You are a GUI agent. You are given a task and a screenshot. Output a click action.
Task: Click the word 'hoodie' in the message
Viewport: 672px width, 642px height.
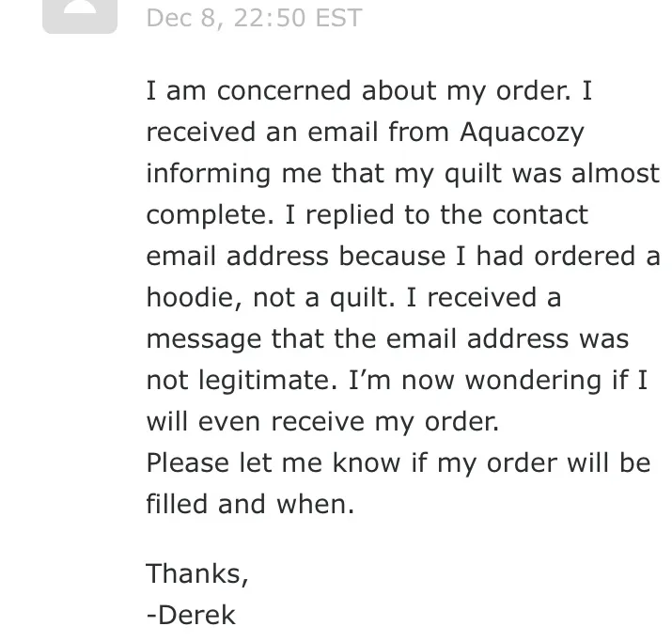pos(195,297)
